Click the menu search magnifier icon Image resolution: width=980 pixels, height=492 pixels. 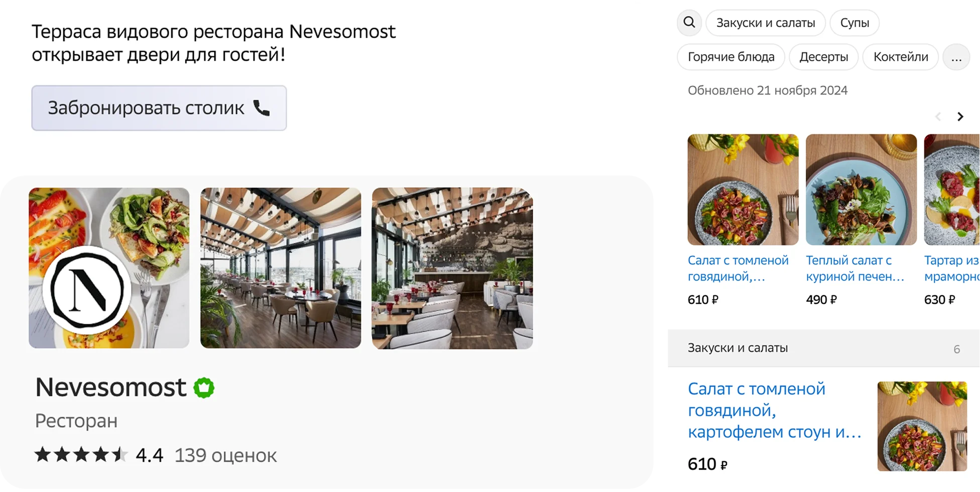tap(689, 23)
